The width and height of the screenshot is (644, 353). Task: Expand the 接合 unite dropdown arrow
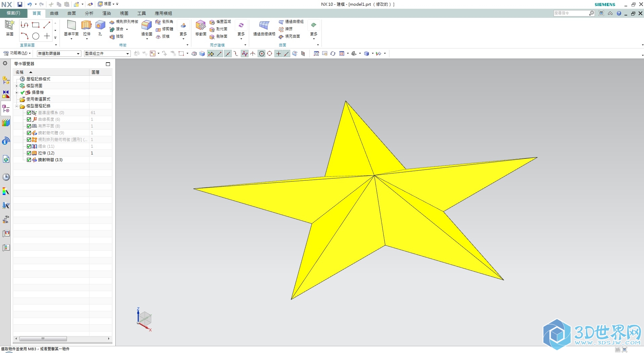[x=127, y=29]
